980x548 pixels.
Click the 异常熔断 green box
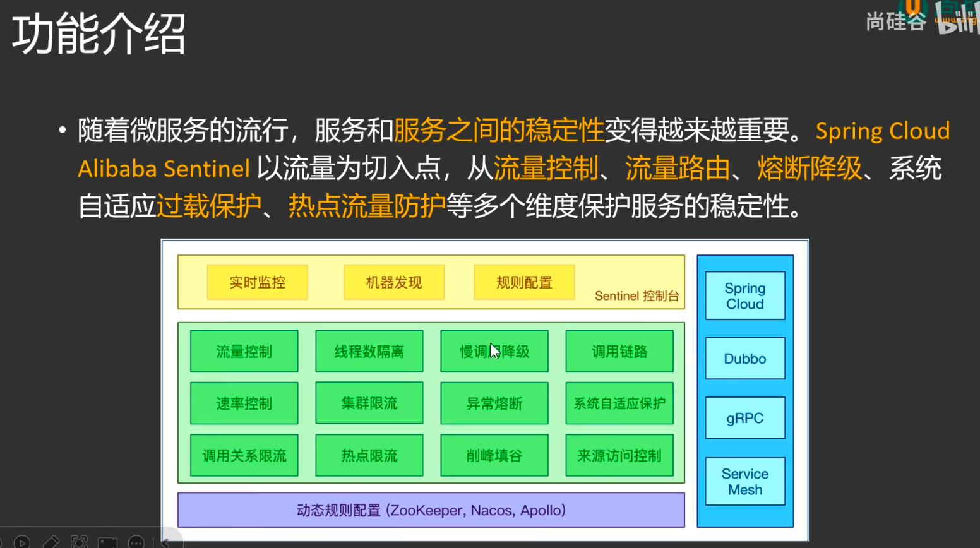(494, 403)
